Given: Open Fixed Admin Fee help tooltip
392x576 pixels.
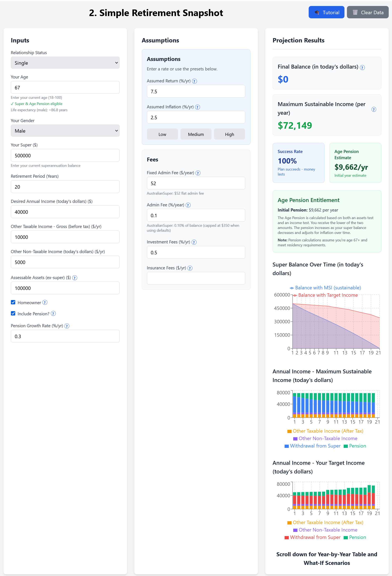Looking at the screenshot, I should pyautogui.click(x=198, y=173).
